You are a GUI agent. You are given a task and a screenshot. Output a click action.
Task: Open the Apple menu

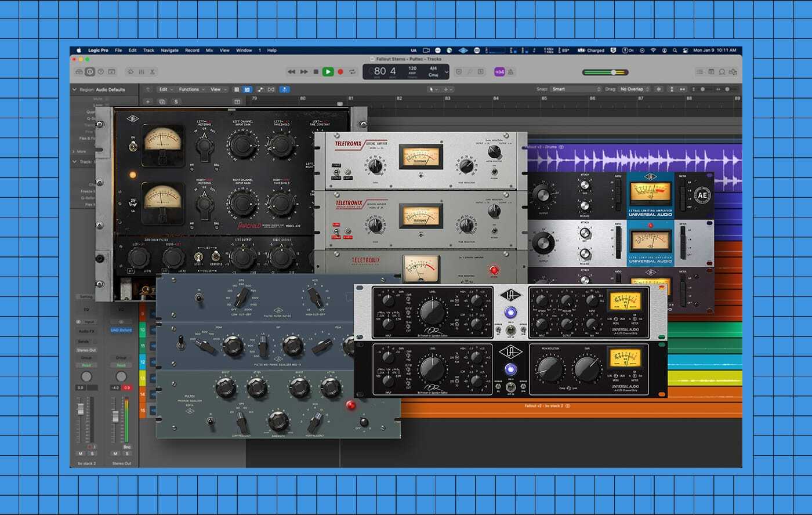79,50
